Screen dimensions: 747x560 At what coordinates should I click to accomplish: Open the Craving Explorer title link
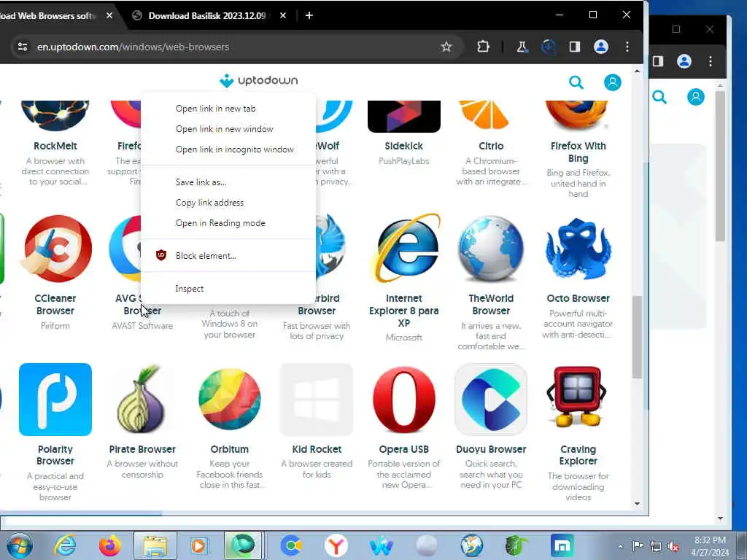578,455
